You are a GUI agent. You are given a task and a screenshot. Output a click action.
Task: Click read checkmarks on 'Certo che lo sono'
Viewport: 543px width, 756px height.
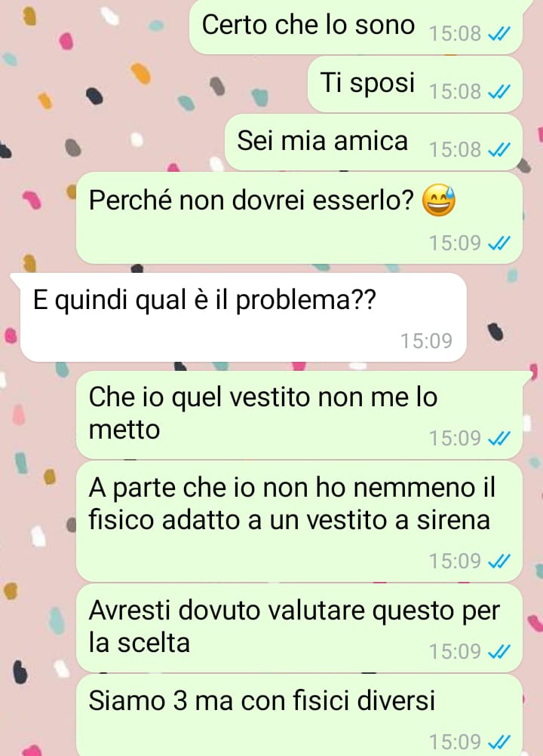coord(499,34)
